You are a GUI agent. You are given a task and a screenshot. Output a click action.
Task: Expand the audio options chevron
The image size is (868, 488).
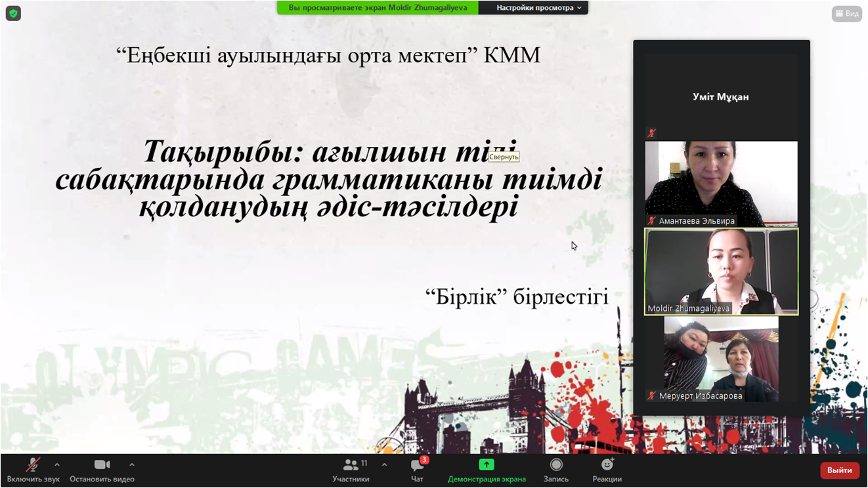[x=58, y=464]
